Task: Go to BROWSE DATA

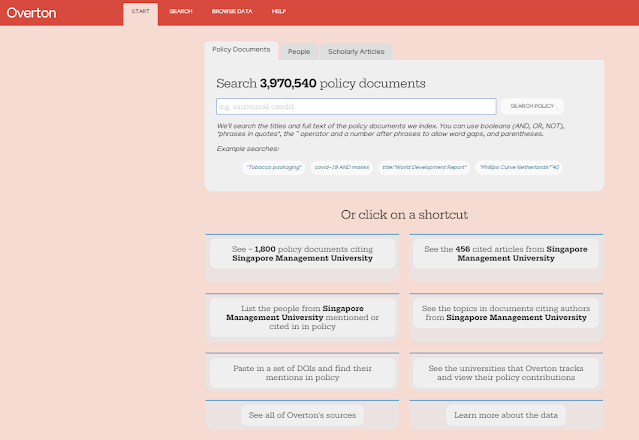Action: pos(232,11)
